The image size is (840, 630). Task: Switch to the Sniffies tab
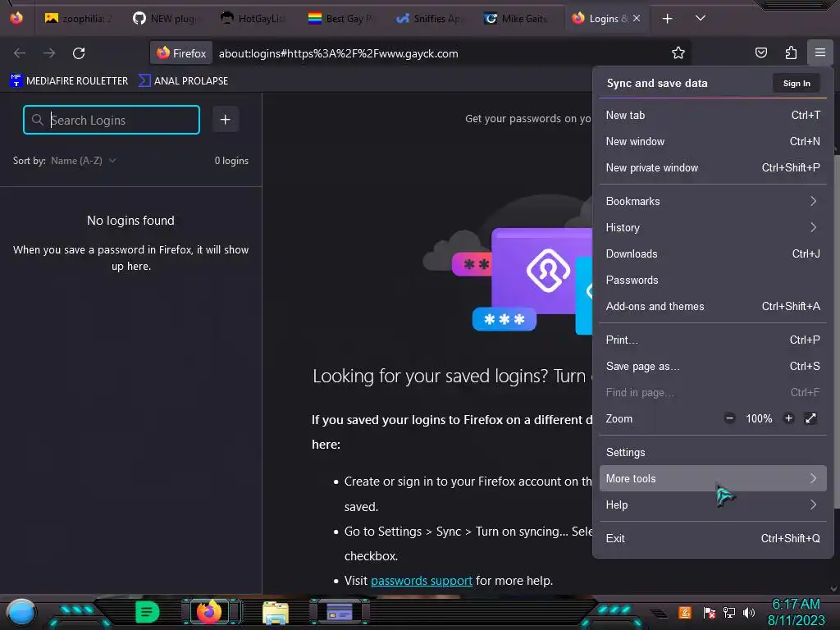pos(430,19)
